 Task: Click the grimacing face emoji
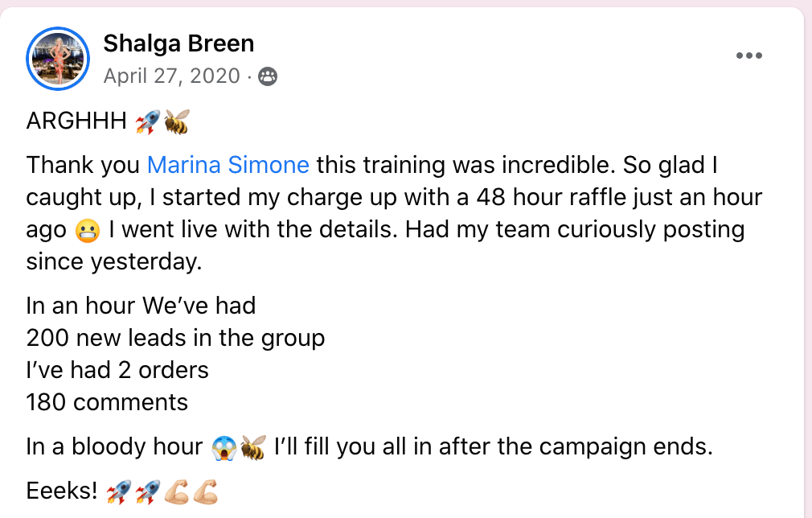coord(86,230)
